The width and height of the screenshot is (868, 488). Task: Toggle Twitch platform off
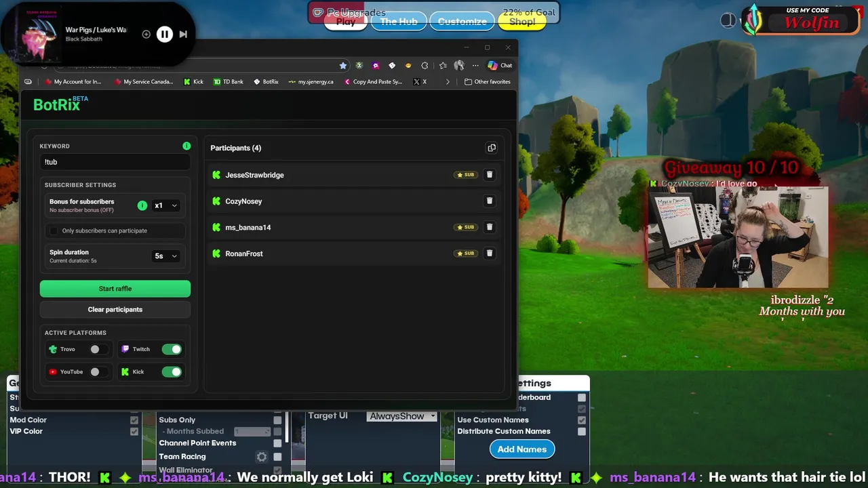coord(172,349)
